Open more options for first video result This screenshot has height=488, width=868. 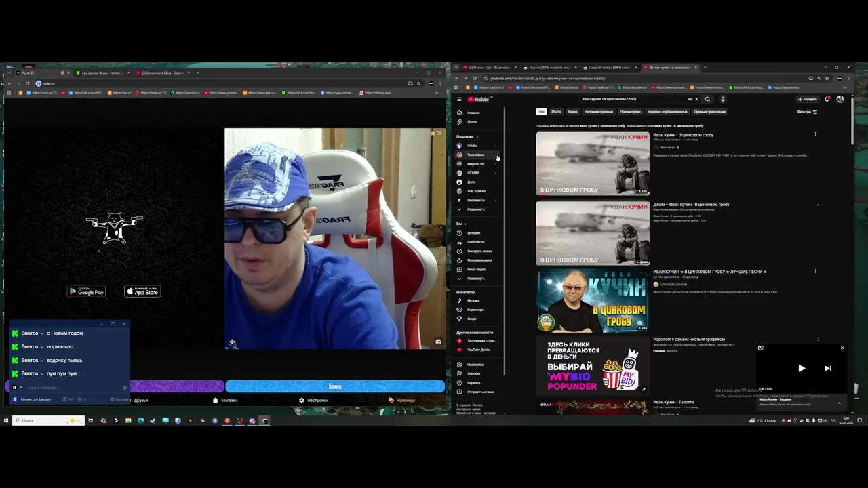pos(815,134)
